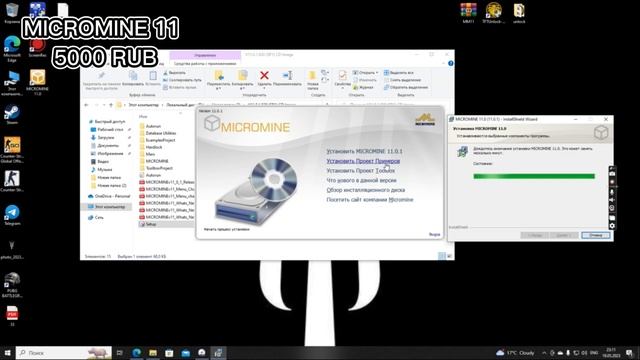This screenshot has height=360, width=640.
Task: Click the Move to icon in Explorer ribbon
Action: [x=219, y=75]
